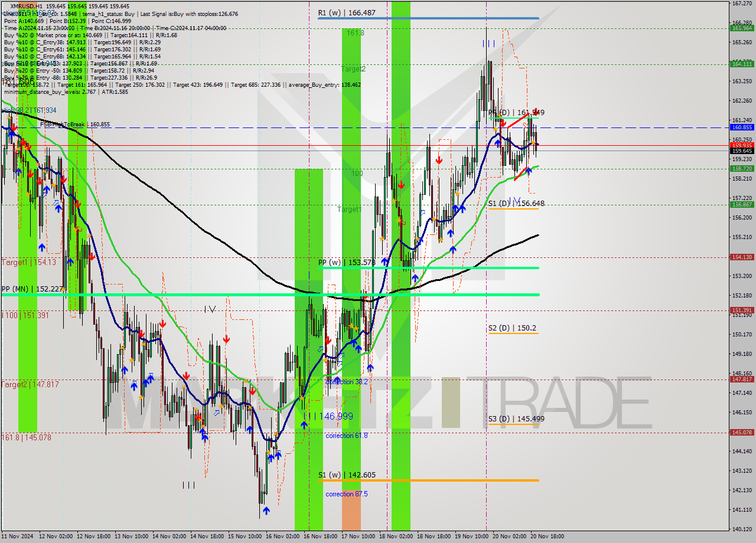This screenshot has width=756, height=543.
Task: Select the red 151.391 price tag on the axis
Action: [x=742, y=310]
